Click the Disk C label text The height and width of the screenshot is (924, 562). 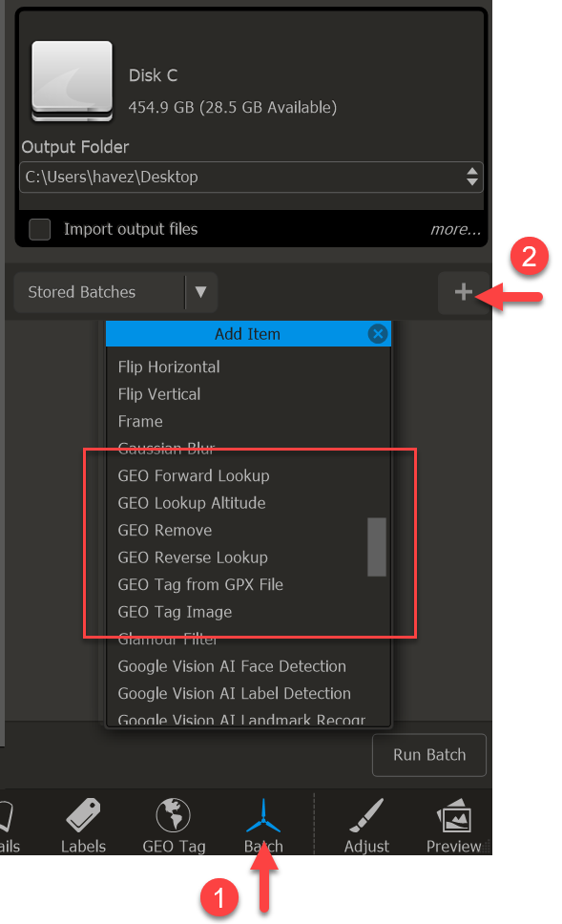[x=154, y=75]
